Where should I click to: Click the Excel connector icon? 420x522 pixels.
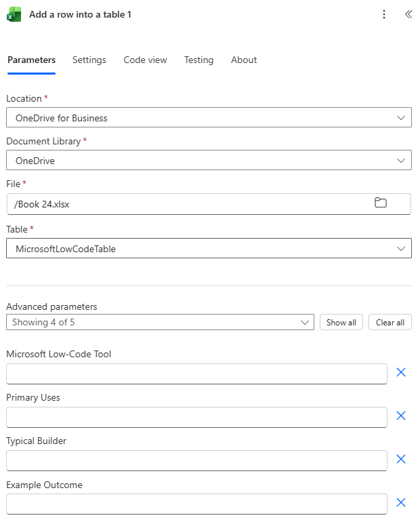click(x=14, y=14)
